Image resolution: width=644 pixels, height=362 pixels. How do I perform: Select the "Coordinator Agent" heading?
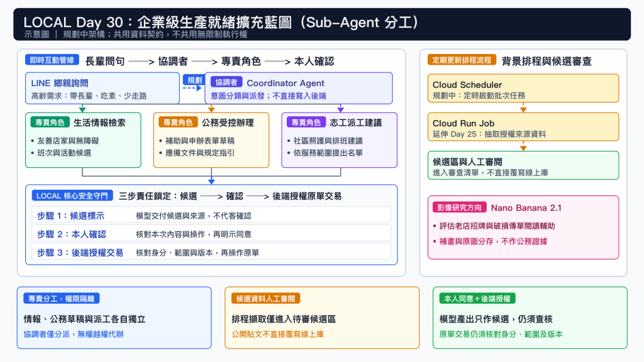click(x=286, y=84)
